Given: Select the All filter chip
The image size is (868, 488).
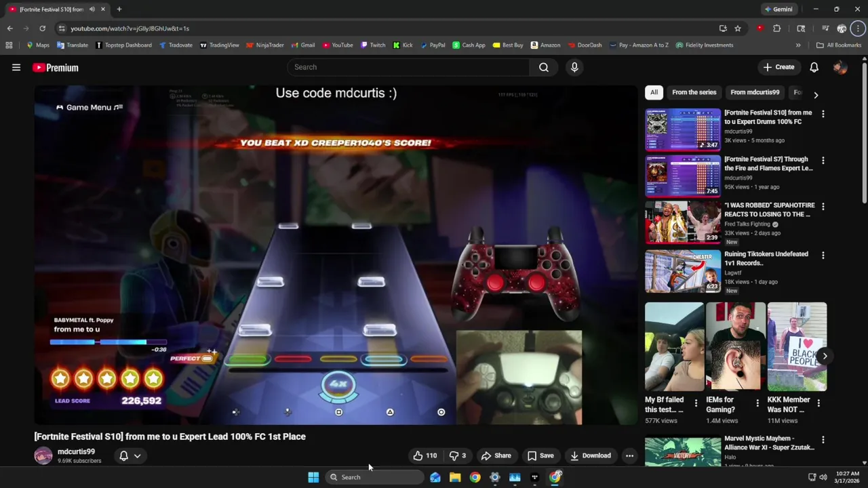Looking at the screenshot, I should 654,92.
